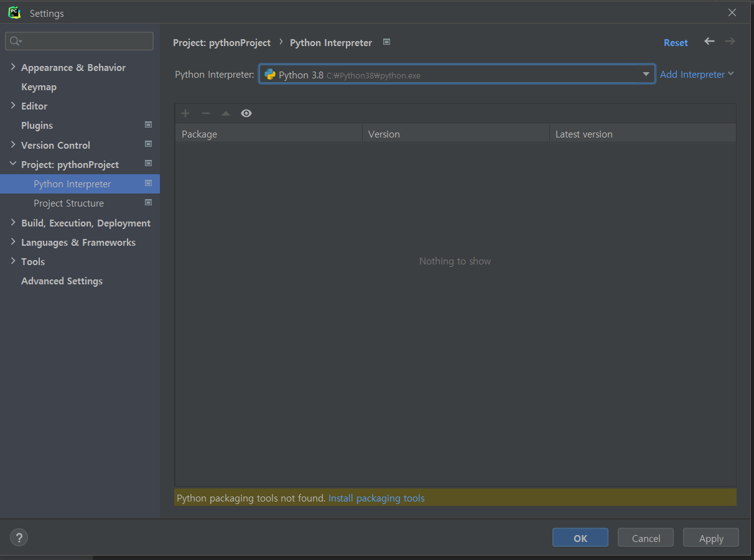Expand the Languages & Frameworks section
This screenshot has height=560, width=754.
click(13, 241)
